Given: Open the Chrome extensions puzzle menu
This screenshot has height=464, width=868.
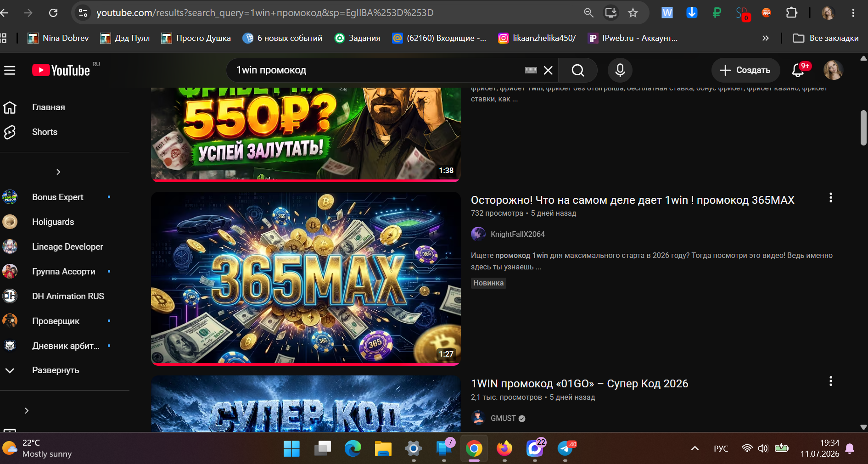Looking at the screenshot, I should (792, 13).
